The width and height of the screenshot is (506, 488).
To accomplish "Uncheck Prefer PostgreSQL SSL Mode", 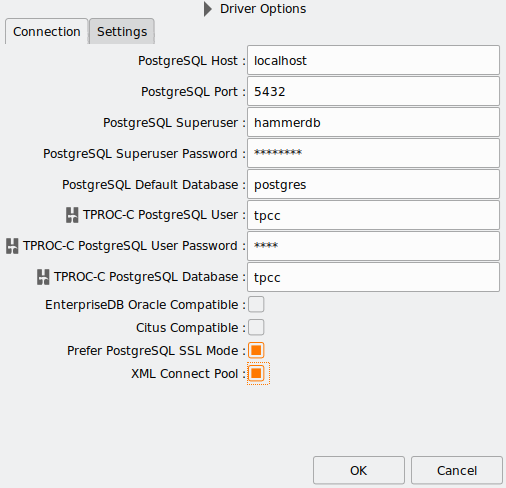I will point(256,350).
